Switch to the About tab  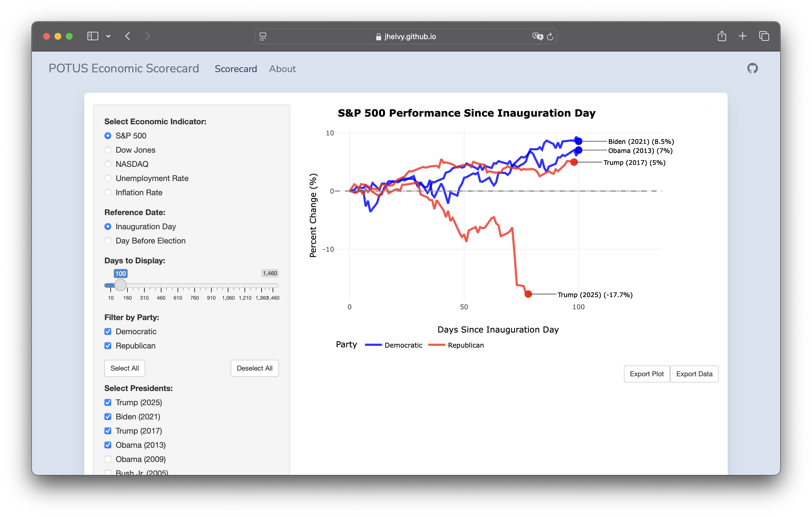click(282, 69)
